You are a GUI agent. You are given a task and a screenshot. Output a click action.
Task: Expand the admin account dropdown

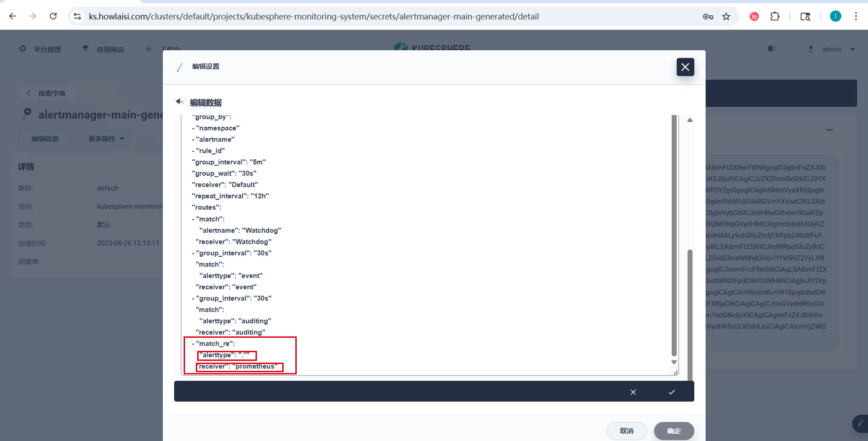[853, 49]
